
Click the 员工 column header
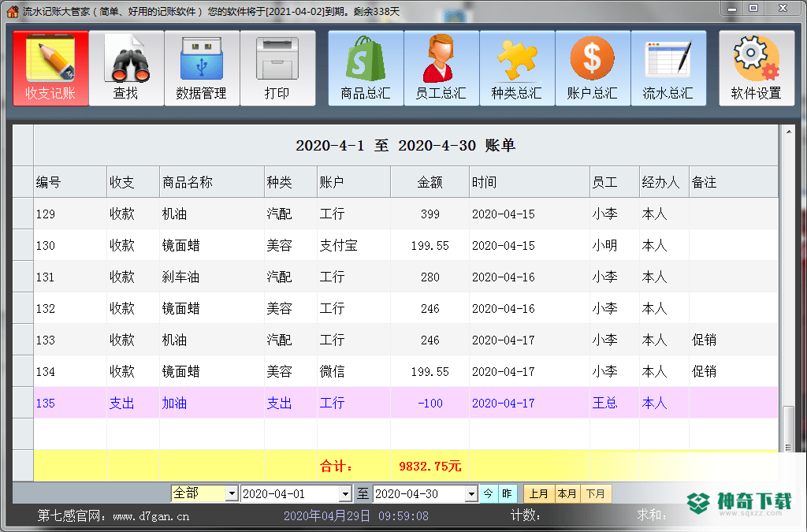coord(615,182)
